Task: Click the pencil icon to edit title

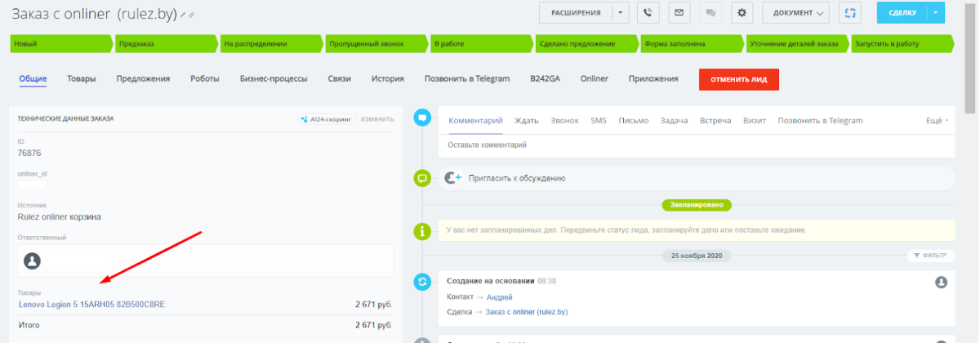Action: tap(183, 16)
